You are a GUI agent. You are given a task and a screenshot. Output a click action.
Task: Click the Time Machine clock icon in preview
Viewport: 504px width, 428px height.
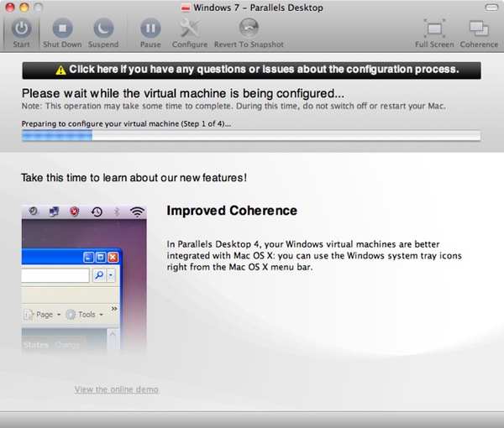97,212
